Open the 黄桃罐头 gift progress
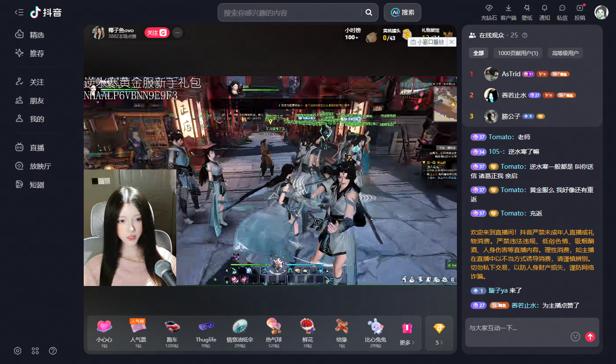 coord(397,34)
